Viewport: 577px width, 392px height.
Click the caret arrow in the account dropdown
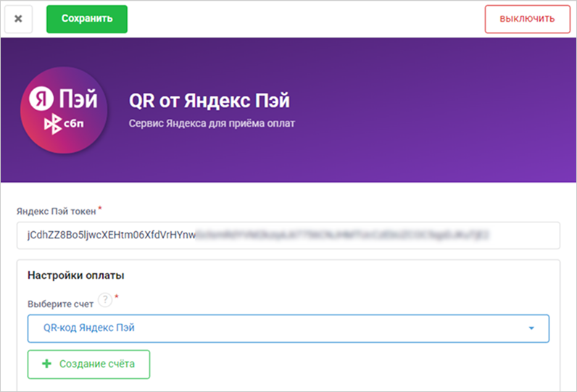531,328
